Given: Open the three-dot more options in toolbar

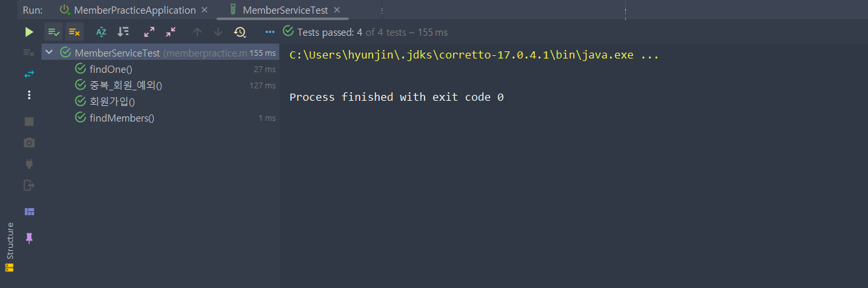Looking at the screenshot, I should (x=270, y=32).
